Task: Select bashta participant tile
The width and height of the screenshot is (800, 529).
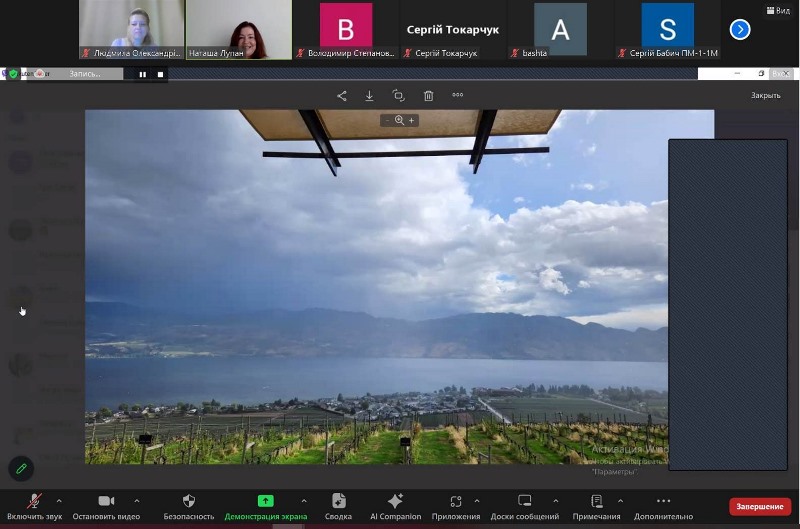Action: point(560,30)
